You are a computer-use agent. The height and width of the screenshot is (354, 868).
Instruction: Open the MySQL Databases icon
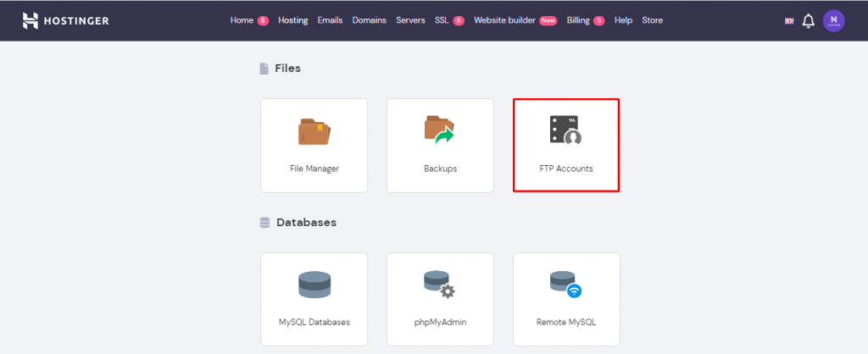point(314,285)
